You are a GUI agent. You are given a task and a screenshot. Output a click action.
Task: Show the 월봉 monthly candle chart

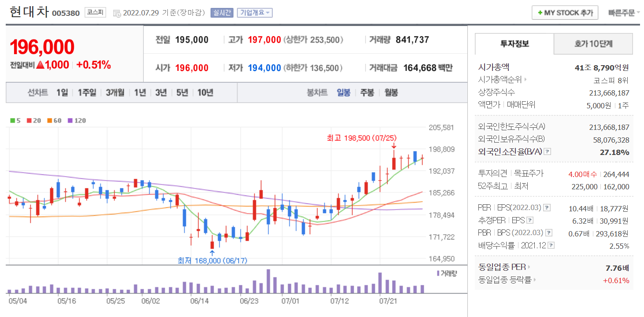tap(391, 92)
